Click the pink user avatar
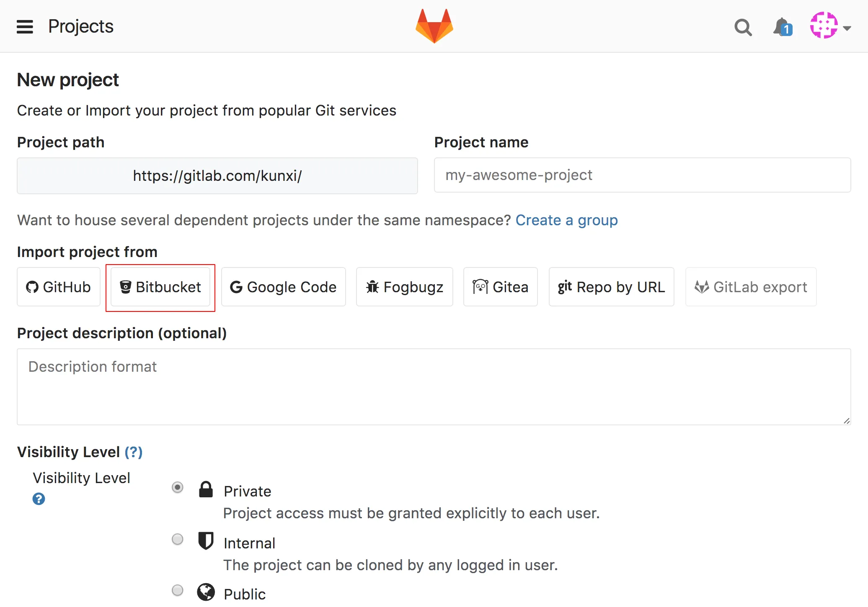The width and height of the screenshot is (868, 607). (x=824, y=26)
